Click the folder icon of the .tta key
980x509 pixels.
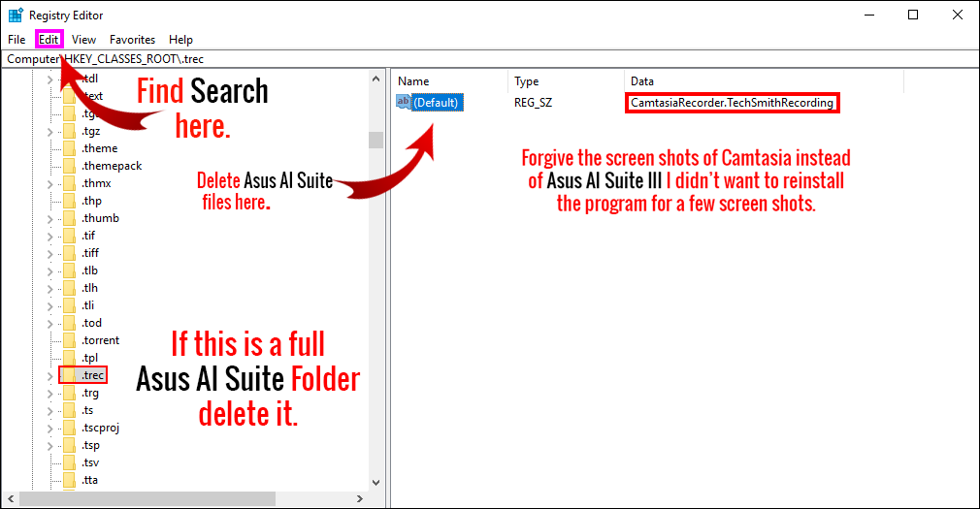pyautogui.click(x=69, y=480)
